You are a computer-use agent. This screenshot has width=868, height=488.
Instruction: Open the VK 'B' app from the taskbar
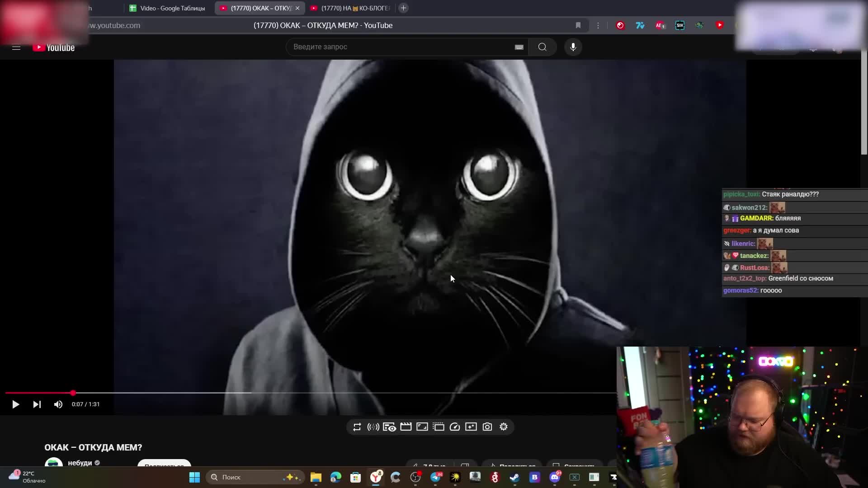[534, 477]
